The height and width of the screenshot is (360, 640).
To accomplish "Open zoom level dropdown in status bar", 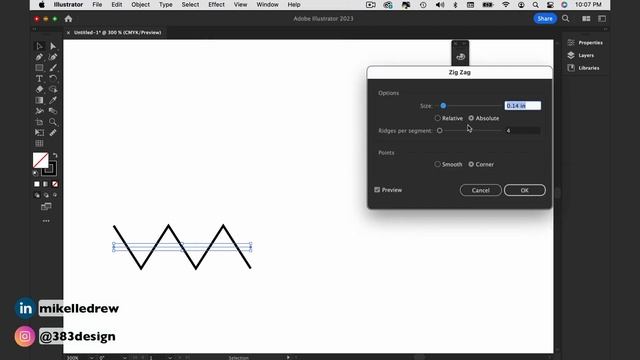I will coord(91,358).
